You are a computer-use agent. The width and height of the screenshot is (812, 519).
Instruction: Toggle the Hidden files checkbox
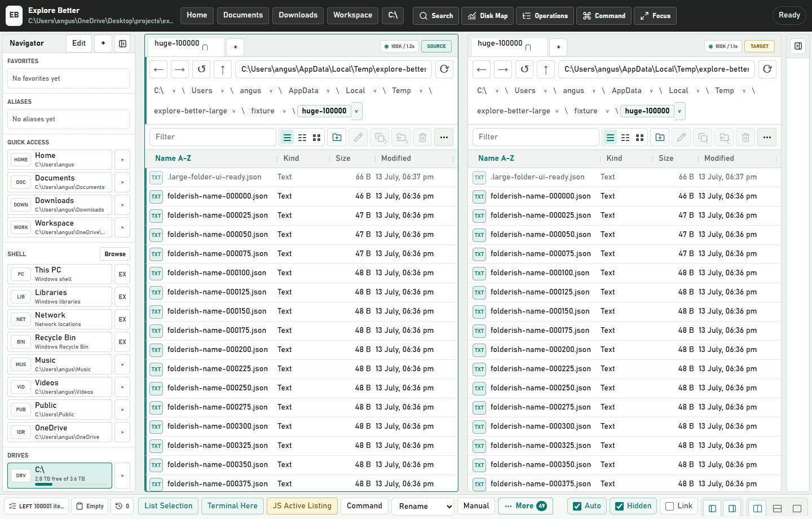pos(633,506)
